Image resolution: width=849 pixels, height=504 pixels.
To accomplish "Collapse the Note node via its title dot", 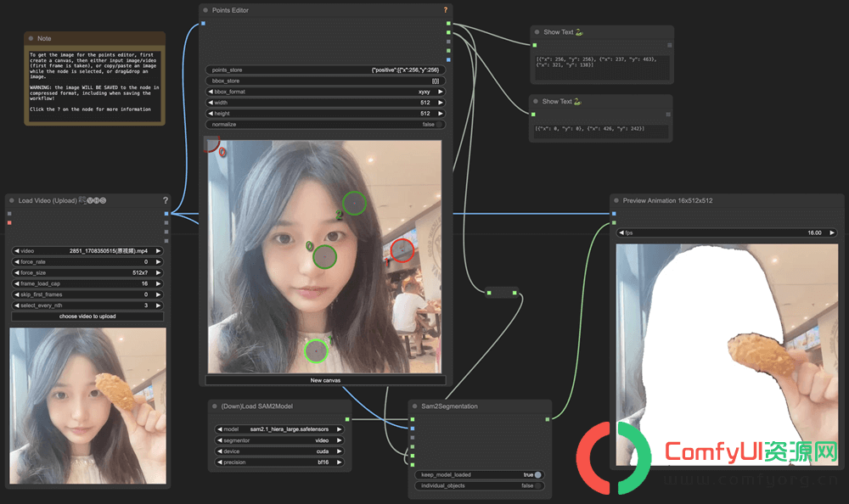I will pyautogui.click(x=31, y=38).
